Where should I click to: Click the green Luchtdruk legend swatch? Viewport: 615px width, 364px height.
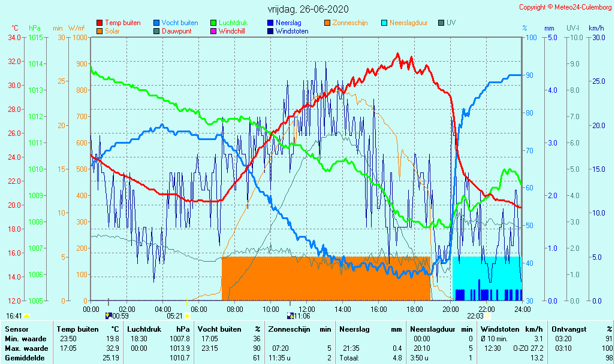point(213,23)
